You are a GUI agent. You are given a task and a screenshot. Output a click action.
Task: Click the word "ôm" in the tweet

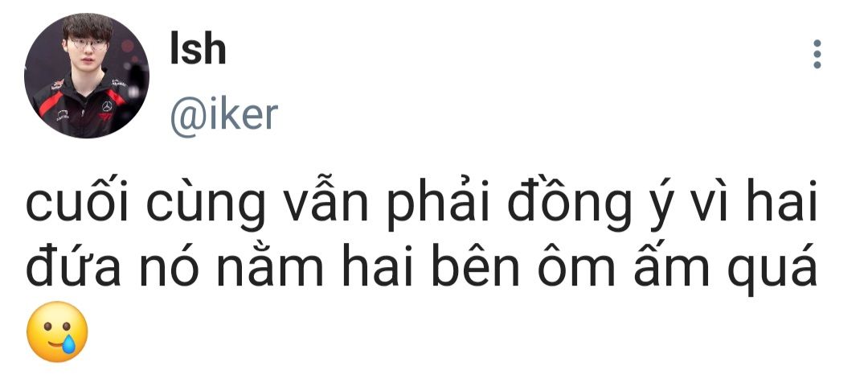[577, 265]
